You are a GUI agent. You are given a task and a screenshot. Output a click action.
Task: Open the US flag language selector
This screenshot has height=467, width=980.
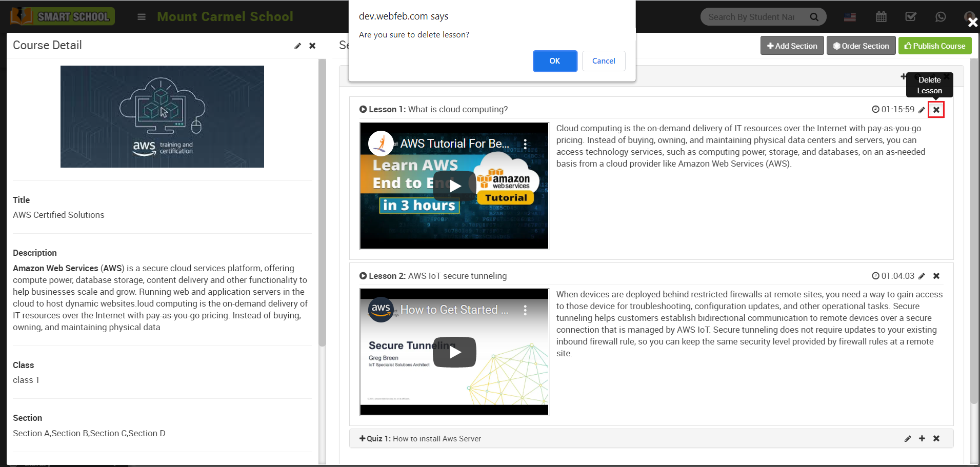[x=850, y=16]
